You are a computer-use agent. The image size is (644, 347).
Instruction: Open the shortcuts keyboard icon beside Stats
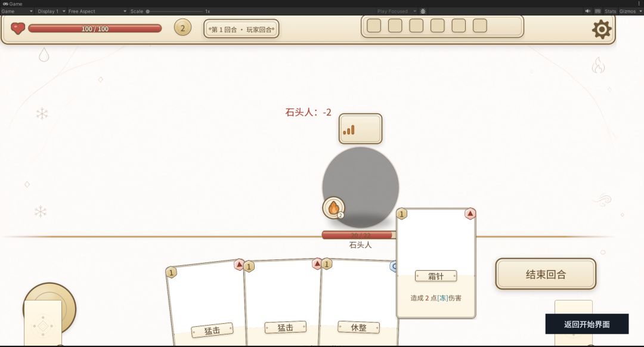point(597,11)
